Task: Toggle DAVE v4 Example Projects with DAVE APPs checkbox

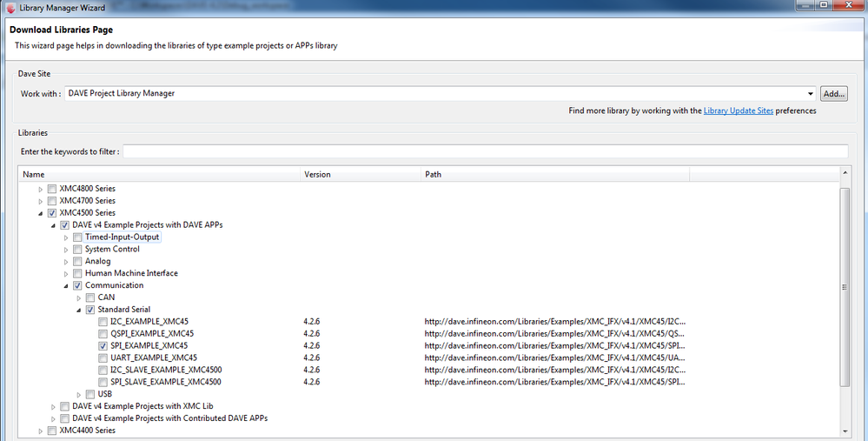Action: pyautogui.click(x=65, y=225)
